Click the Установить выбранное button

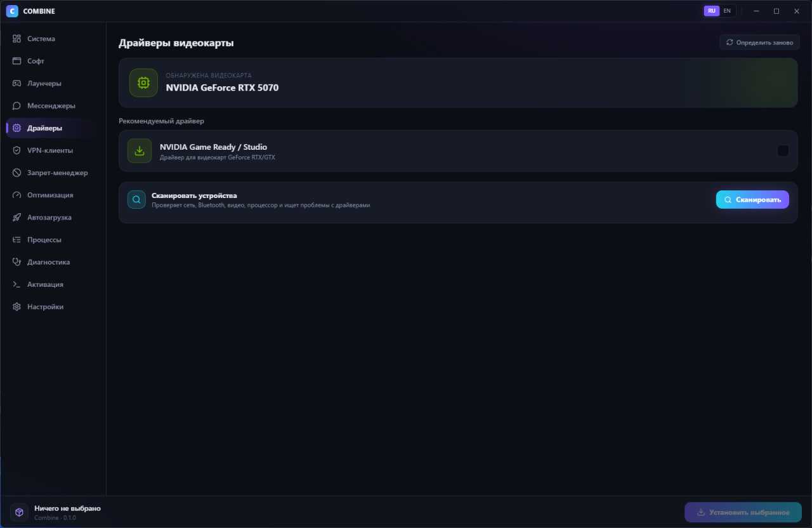click(743, 512)
